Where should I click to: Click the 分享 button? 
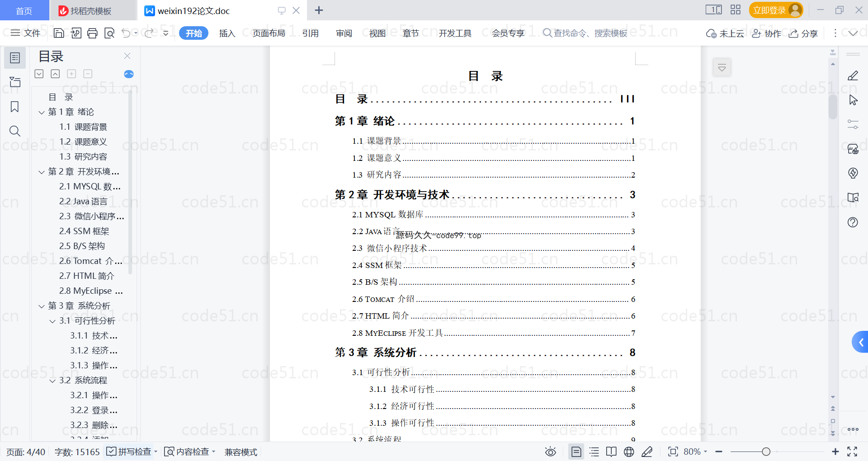(803, 33)
